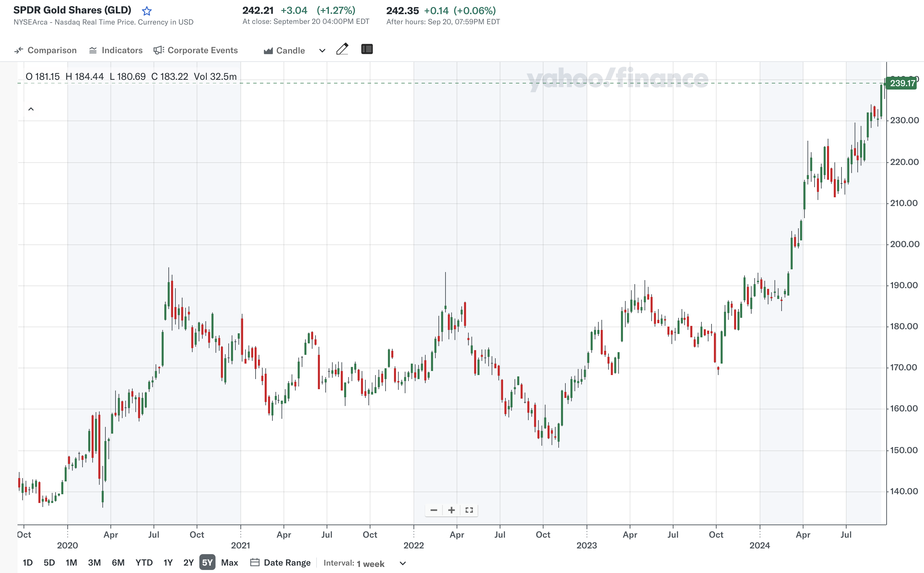Collapse the OHLC info panel chevron

(31, 109)
